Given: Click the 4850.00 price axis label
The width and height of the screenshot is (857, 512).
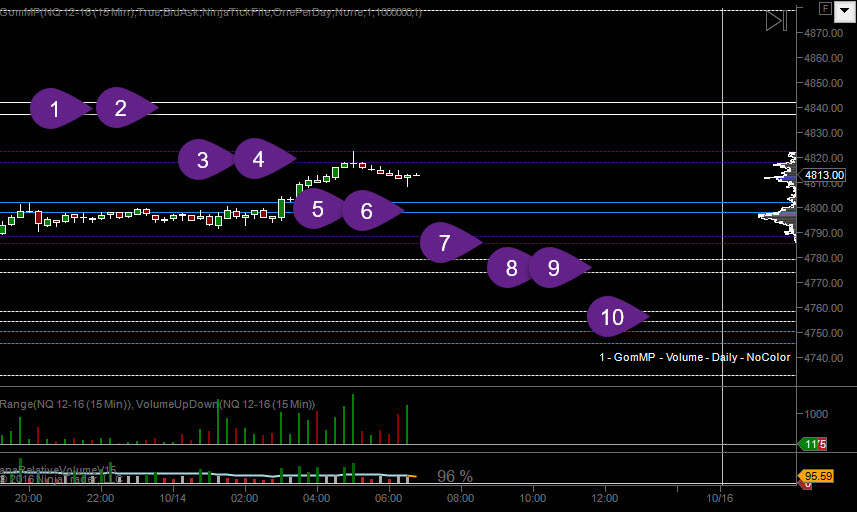Looking at the screenshot, I should tap(823, 83).
